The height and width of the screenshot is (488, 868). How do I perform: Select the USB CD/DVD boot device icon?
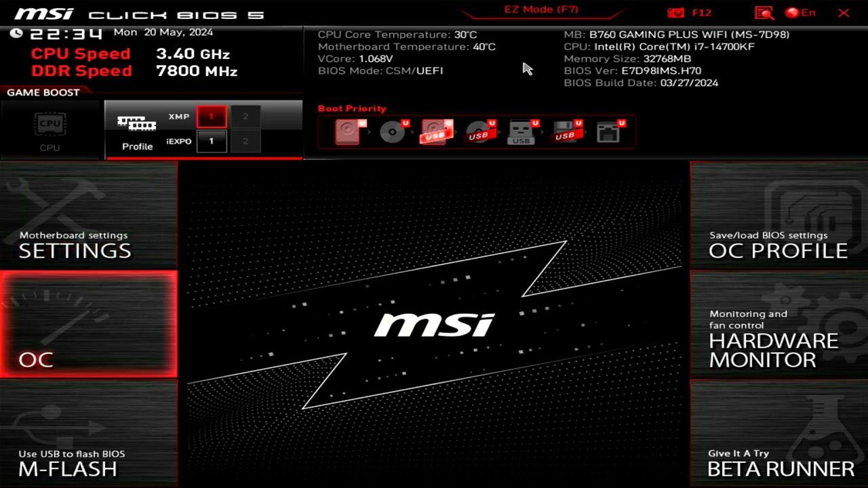pos(480,131)
